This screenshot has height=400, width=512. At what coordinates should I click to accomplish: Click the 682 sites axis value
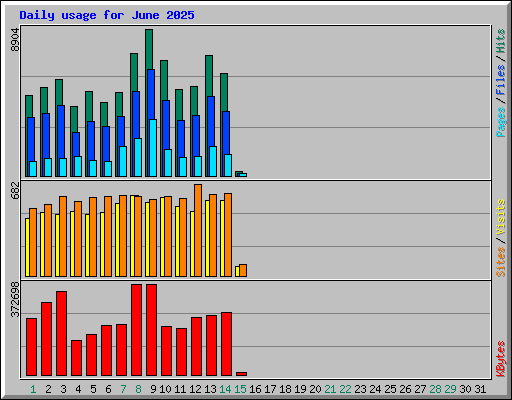click(x=15, y=190)
